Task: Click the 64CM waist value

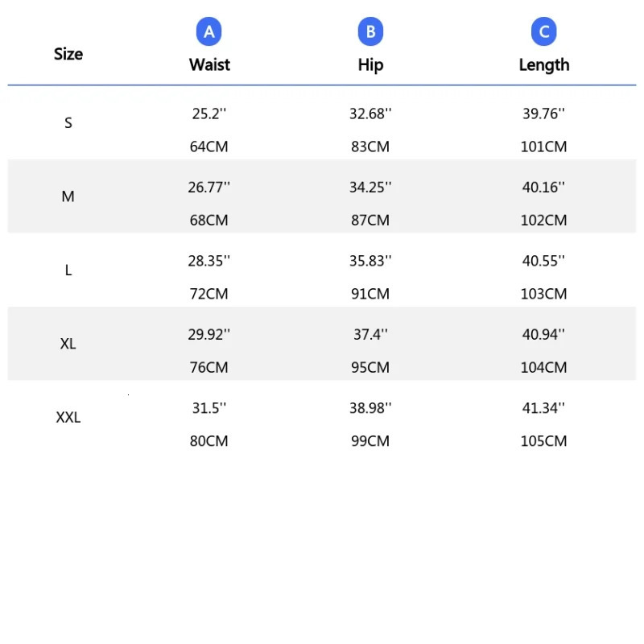Action: [209, 147]
